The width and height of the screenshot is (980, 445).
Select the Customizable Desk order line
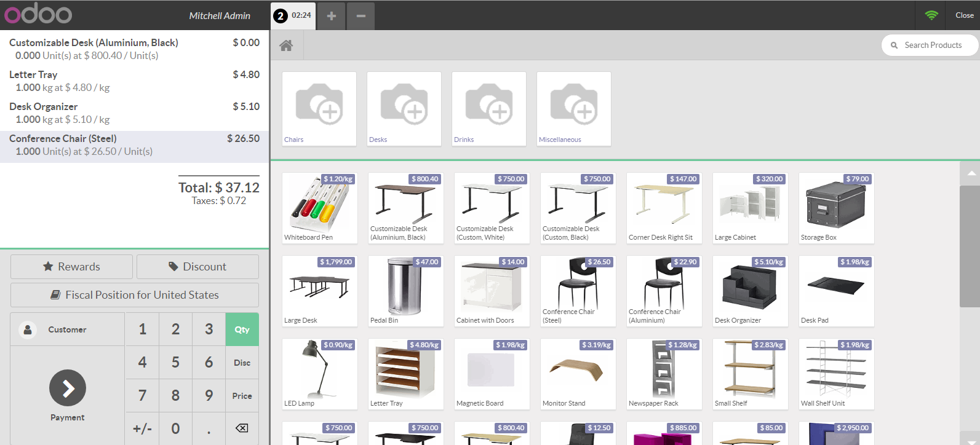[134, 49]
